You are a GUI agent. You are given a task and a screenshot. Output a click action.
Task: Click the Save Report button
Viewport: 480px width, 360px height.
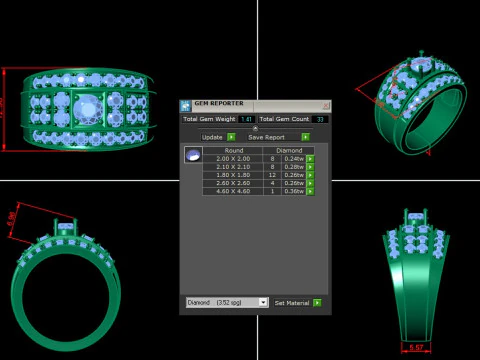pos(279,137)
